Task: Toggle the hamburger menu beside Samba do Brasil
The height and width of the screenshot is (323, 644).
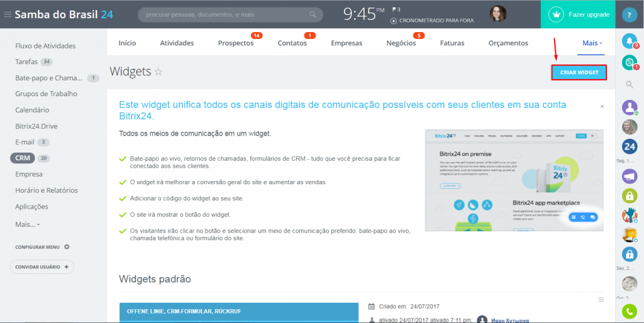Action: click(8, 14)
